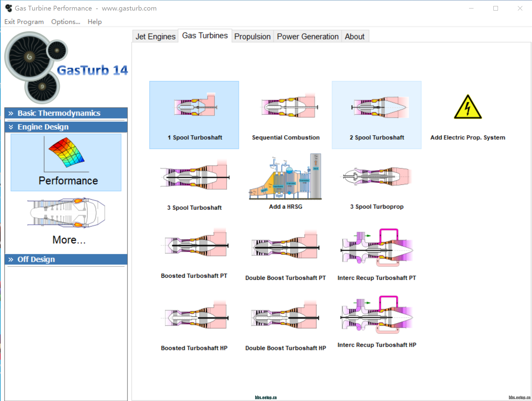Select the 1 Spool Turboshaft engine icon
Image resolution: width=532 pixels, height=401 pixels.
(x=196, y=104)
